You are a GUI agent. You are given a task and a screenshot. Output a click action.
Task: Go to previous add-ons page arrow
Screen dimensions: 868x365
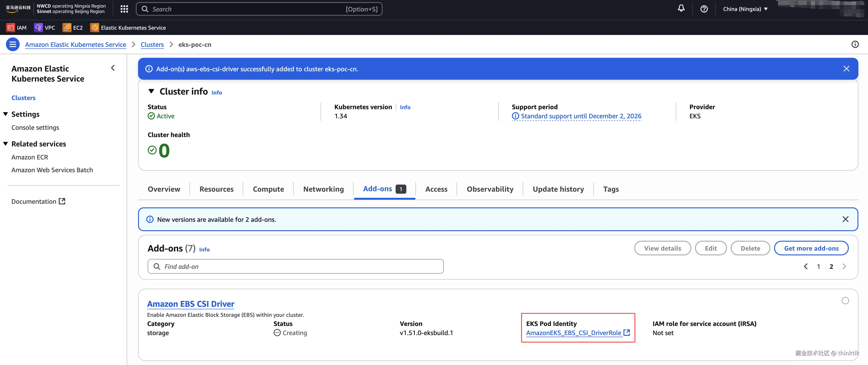tap(806, 266)
